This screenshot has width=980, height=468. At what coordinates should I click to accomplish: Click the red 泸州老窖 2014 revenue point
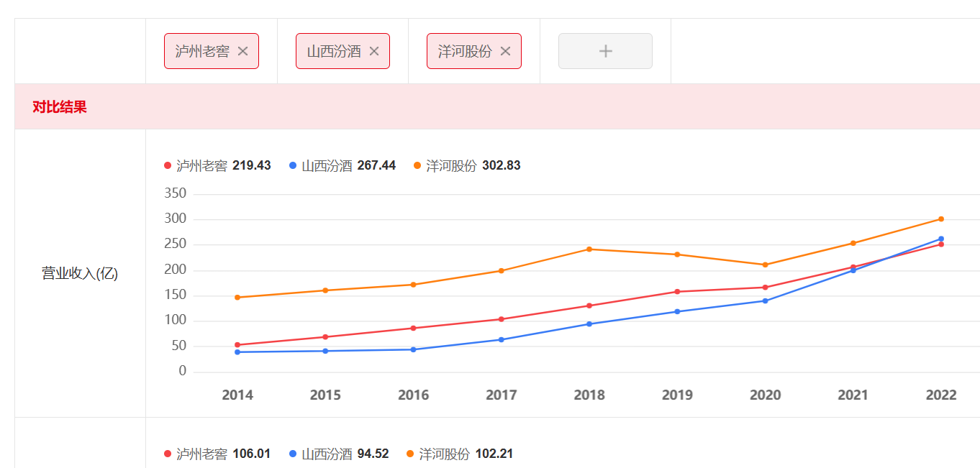pos(237,345)
